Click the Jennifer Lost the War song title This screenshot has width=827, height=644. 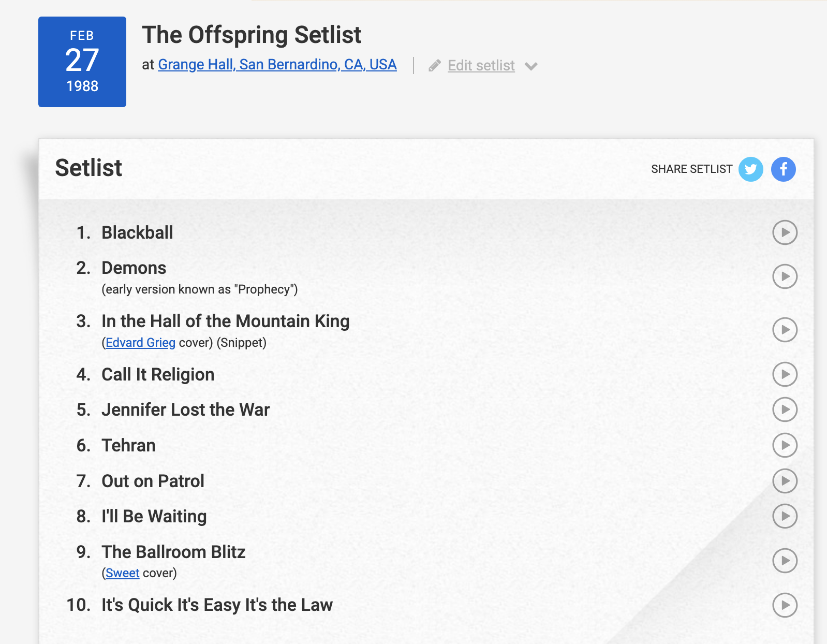coord(185,409)
